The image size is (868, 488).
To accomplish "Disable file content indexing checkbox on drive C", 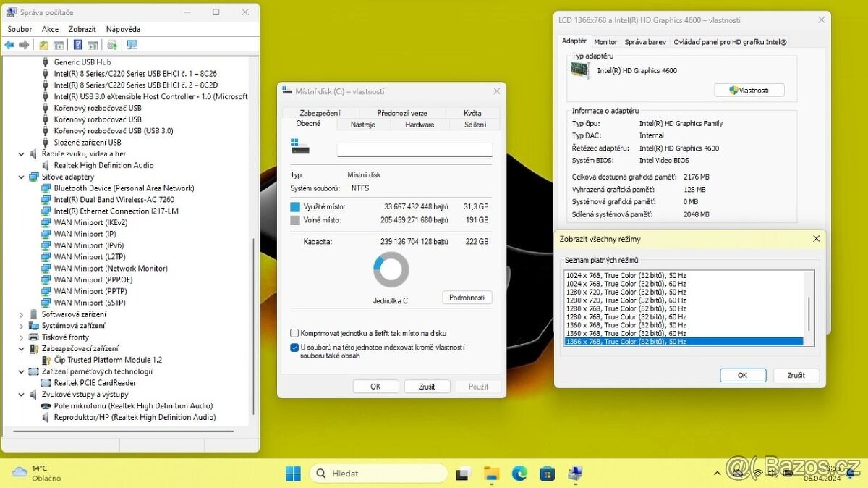I will click(x=294, y=347).
